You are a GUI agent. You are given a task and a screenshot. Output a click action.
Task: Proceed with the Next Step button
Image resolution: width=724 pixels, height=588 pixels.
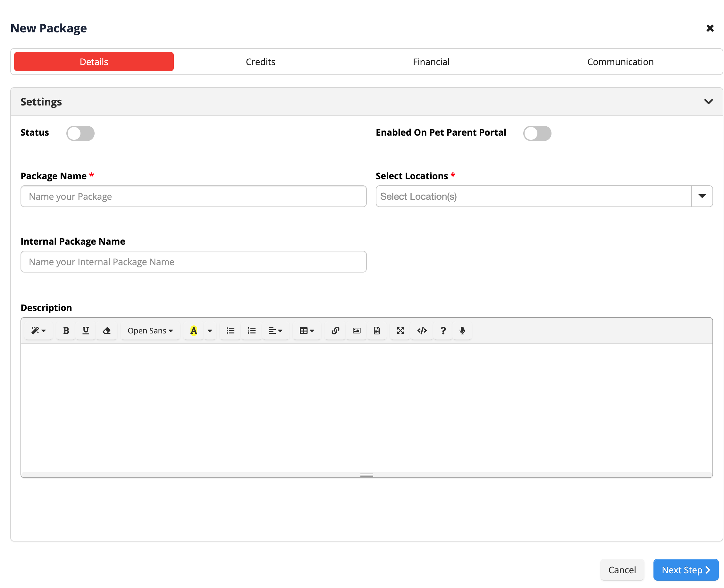point(686,570)
